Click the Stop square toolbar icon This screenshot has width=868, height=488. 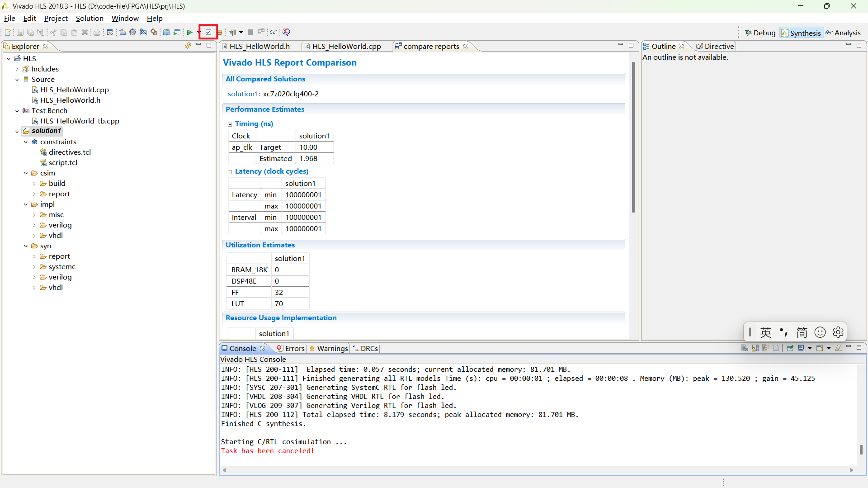(x=250, y=32)
